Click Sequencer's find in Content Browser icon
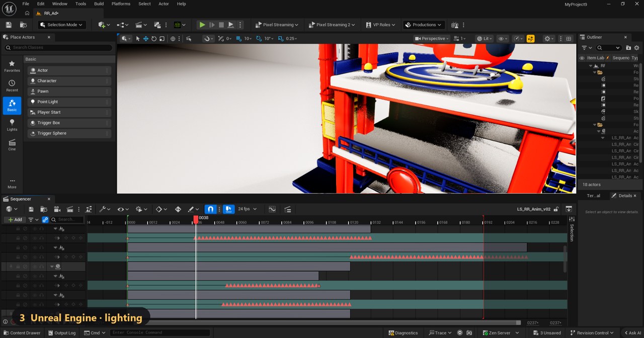644x338 pixels. pos(44,209)
